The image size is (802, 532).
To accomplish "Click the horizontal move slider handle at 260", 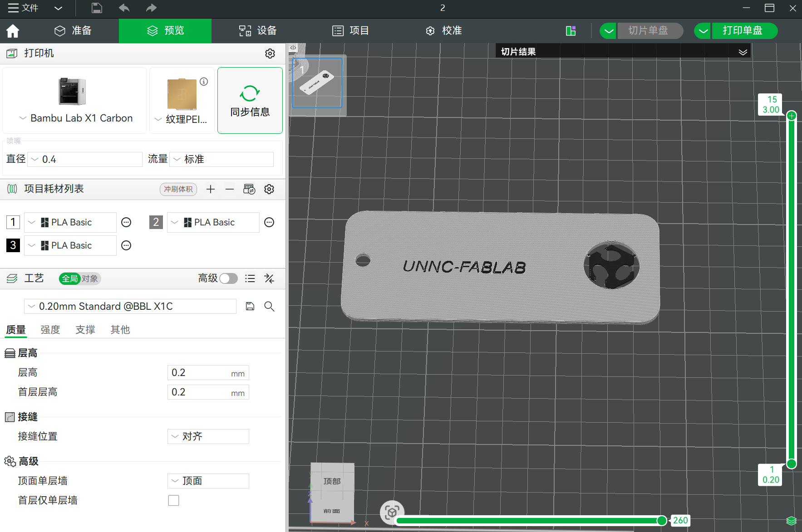I will pos(662,521).
